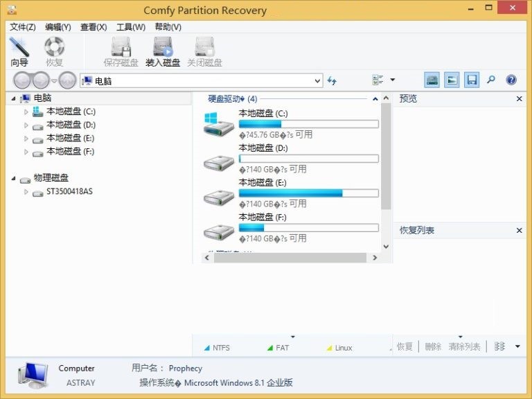Select 本地磁盘 (D:) in the tree

click(71, 125)
